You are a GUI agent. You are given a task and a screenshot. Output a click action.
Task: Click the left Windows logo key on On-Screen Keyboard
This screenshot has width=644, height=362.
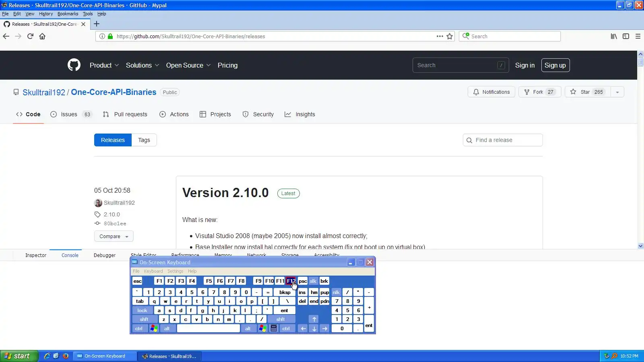click(154, 329)
